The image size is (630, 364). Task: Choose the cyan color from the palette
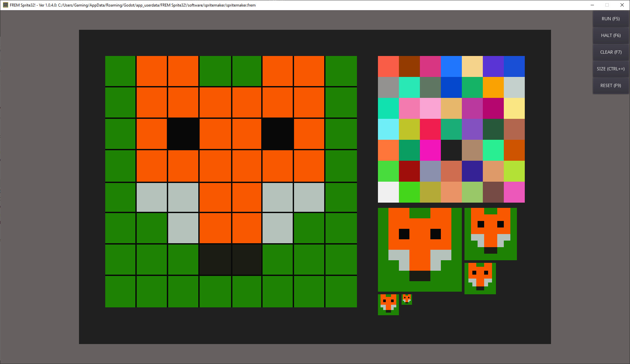coord(388,129)
